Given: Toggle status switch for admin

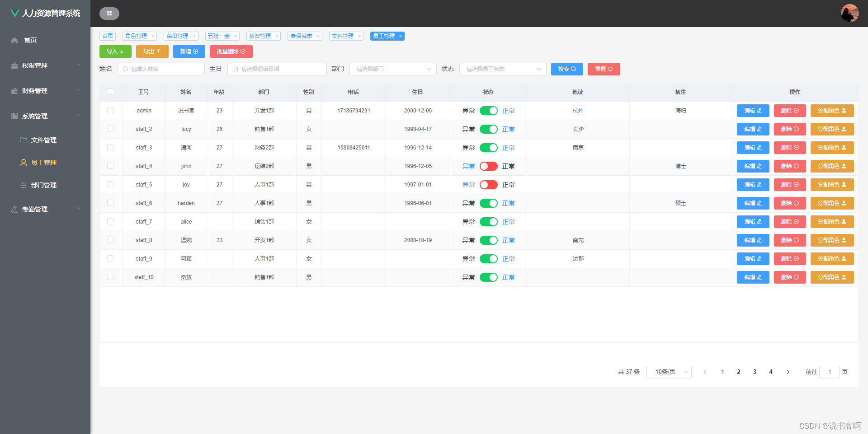Looking at the screenshot, I should tap(488, 111).
